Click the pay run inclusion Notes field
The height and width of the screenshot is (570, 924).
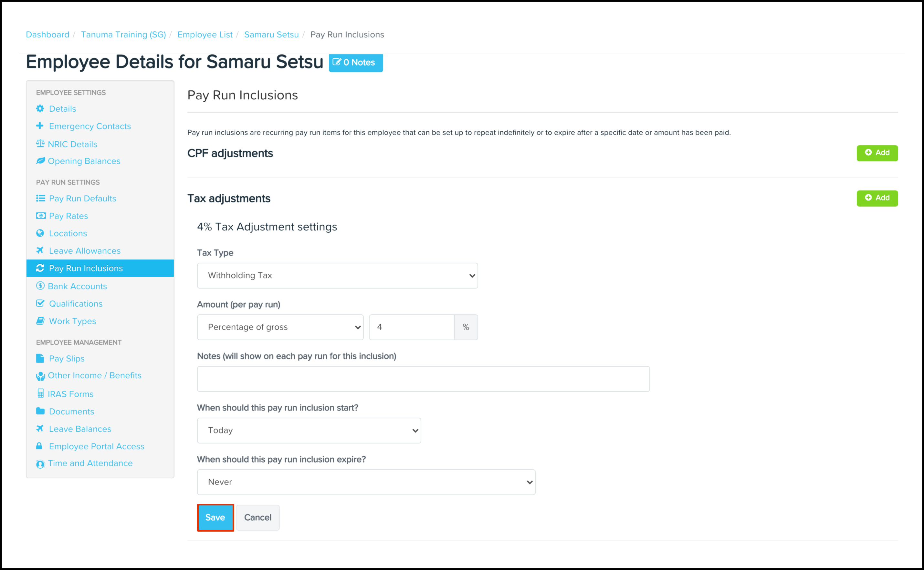pyautogui.click(x=423, y=379)
